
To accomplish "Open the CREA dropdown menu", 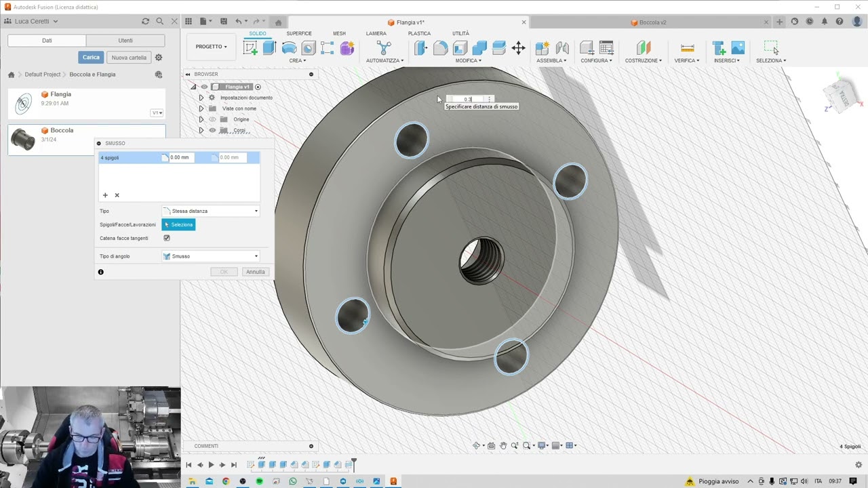I will (x=298, y=60).
